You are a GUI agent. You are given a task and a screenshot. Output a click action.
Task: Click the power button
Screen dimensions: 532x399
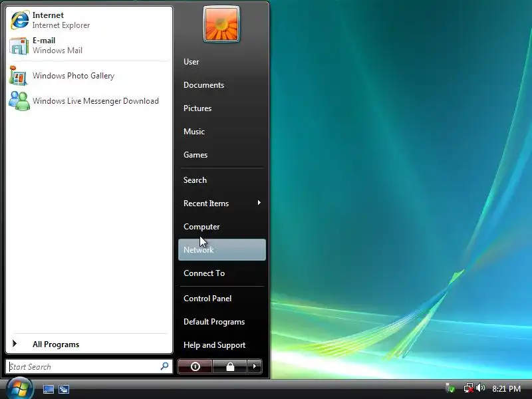point(195,366)
